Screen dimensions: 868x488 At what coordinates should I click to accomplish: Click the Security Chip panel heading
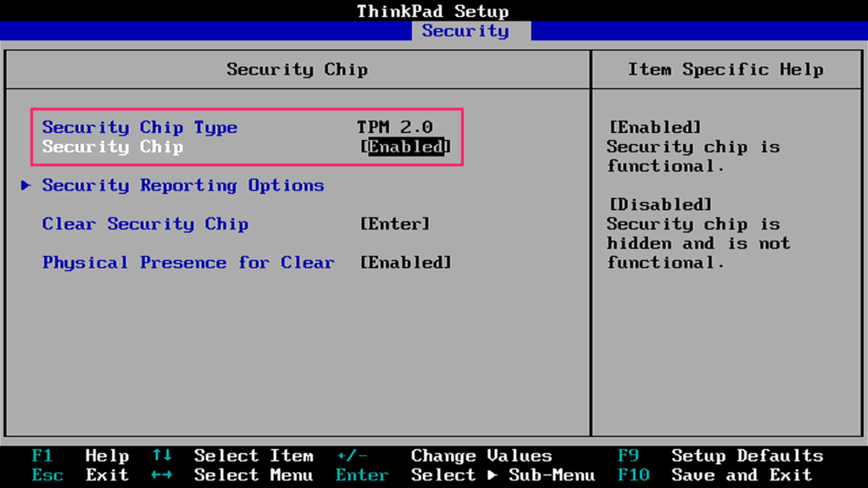(298, 69)
